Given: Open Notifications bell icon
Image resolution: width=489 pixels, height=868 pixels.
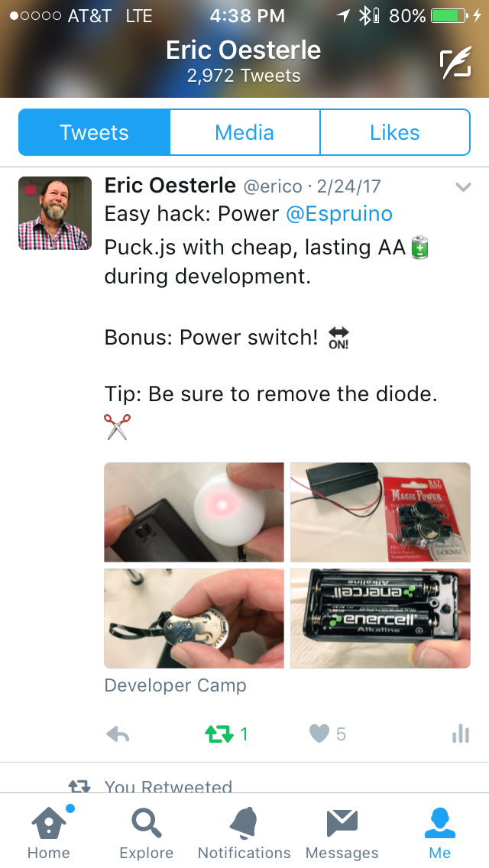Looking at the screenshot, I should click(244, 833).
